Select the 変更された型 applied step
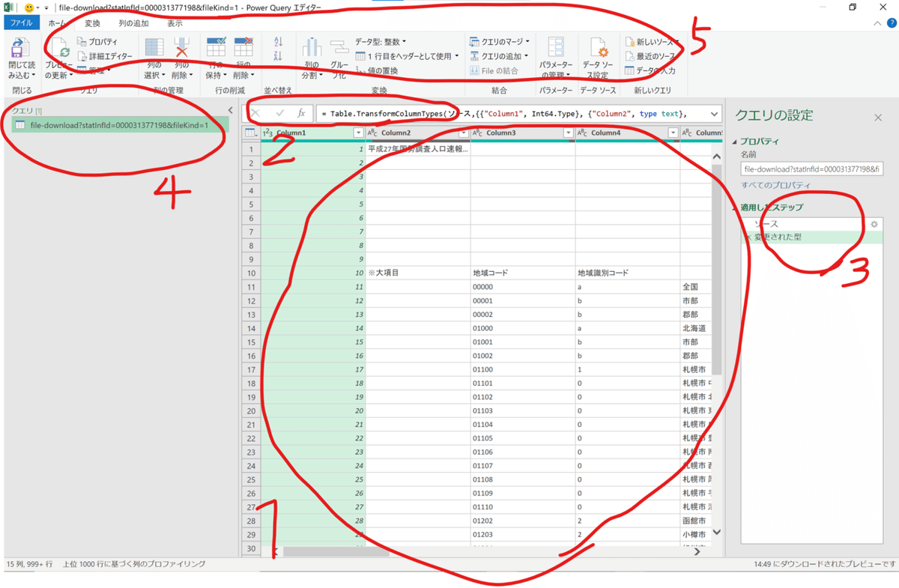 point(811,237)
